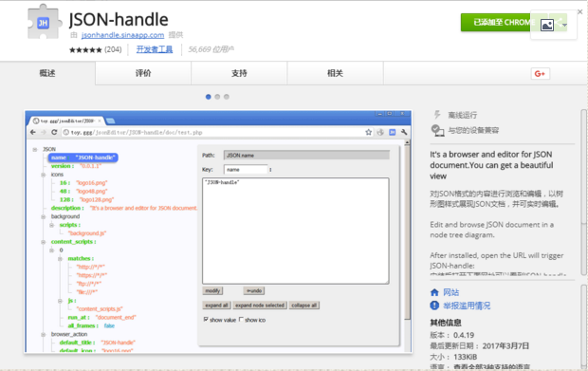Collapse the 0 array item node

click(x=52, y=250)
